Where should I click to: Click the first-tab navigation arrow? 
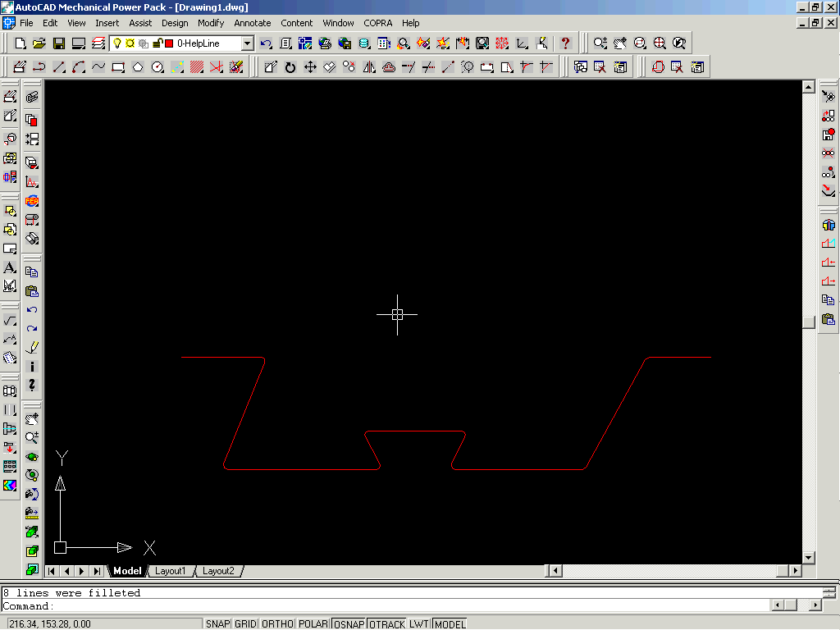pyautogui.click(x=52, y=571)
